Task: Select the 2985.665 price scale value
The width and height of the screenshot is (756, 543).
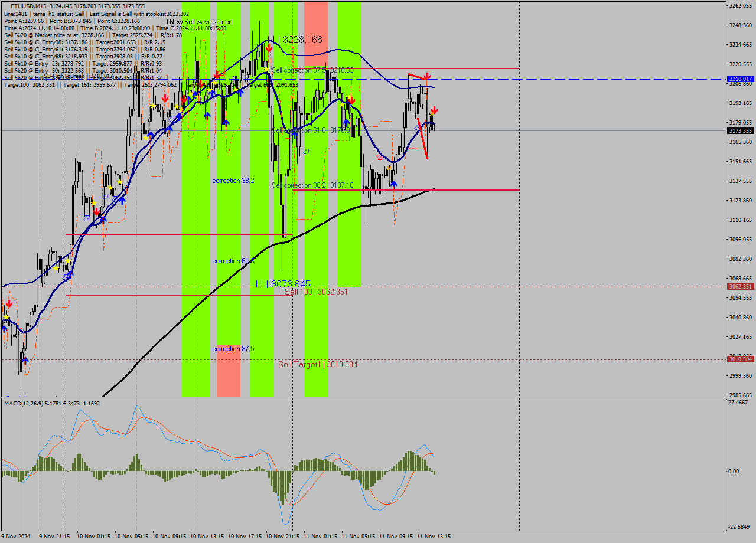Action: click(741, 395)
